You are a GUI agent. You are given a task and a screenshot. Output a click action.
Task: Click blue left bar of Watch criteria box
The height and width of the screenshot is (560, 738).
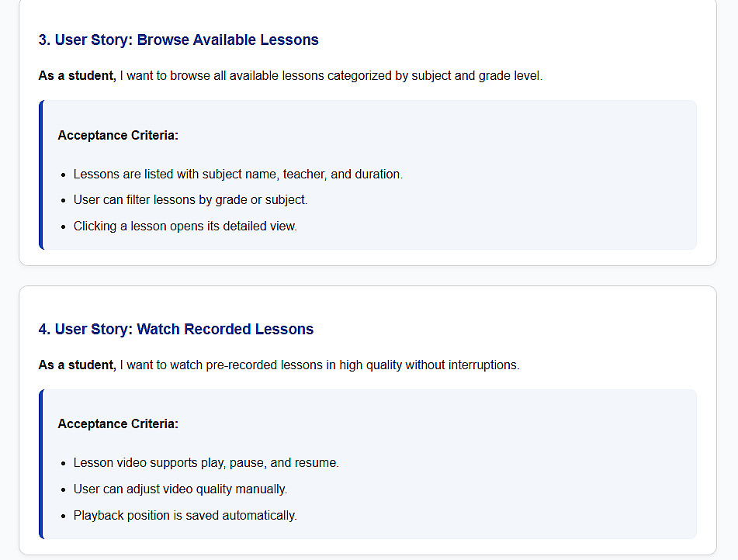click(41, 464)
